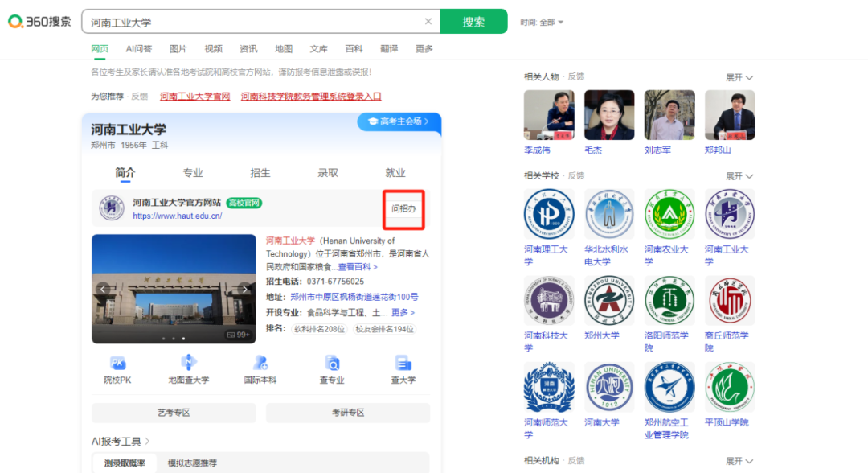The width and height of the screenshot is (868, 473).
Task: Select the 招生 tab in university card
Action: pyautogui.click(x=260, y=173)
